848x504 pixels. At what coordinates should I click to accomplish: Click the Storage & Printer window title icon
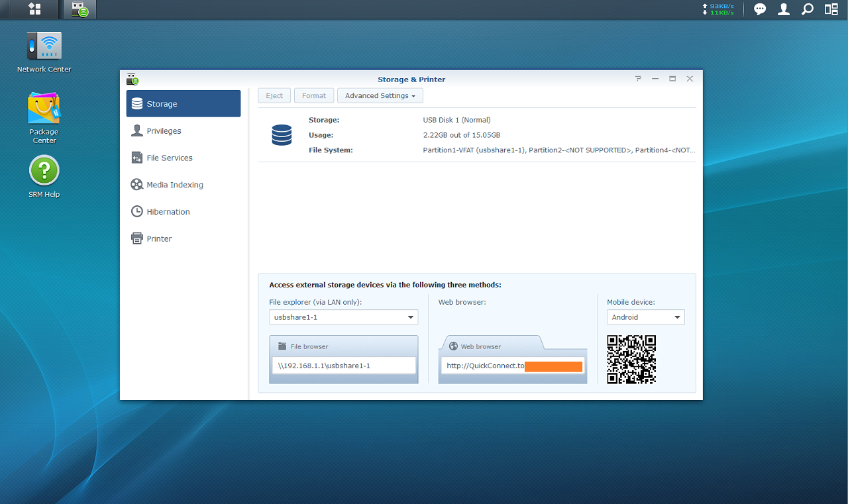[132, 79]
